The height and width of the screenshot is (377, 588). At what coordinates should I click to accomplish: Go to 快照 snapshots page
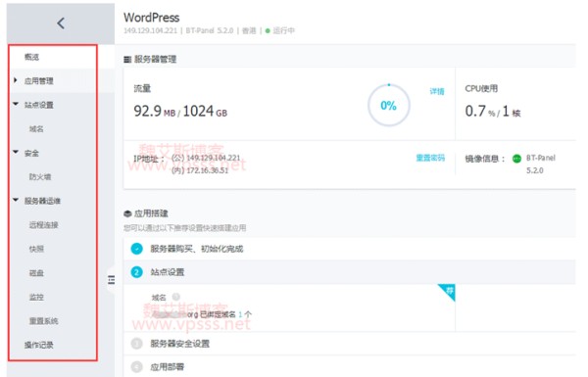click(36, 249)
